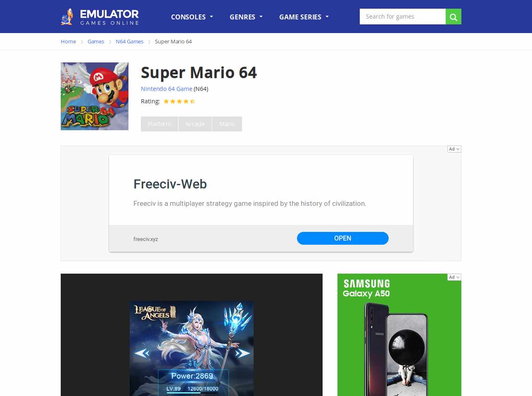The height and width of the screenshot is (396, 532).
Task: Click the left arrow in League of Angels ad
Action: 142,353
